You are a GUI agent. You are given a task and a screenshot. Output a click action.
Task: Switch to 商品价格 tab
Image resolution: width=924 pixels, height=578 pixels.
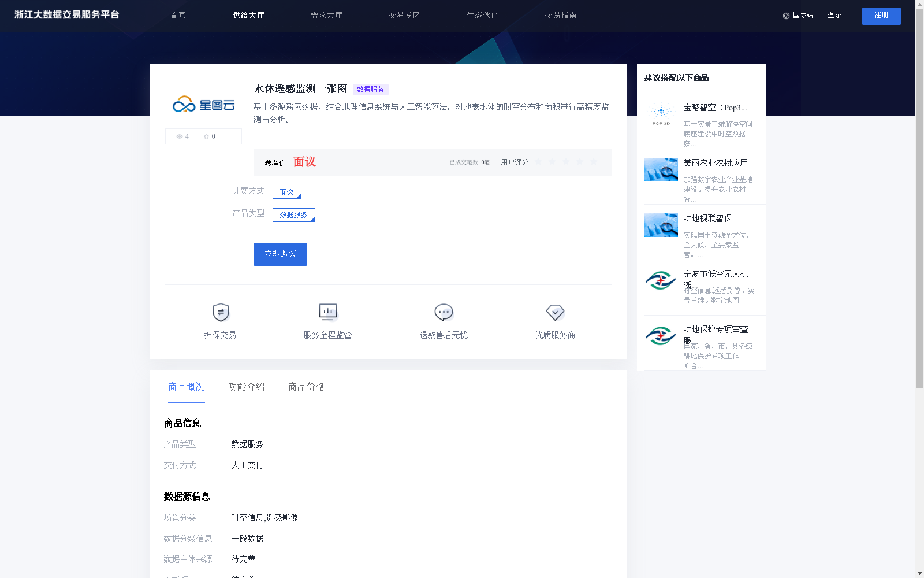pyautogui.click(x=307, y=387)
